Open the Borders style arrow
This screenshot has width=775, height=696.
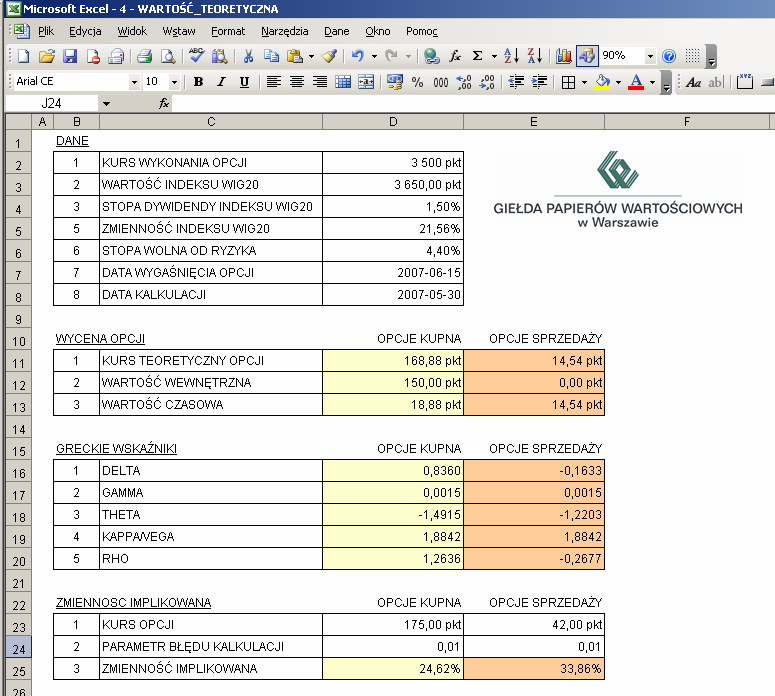584,82
